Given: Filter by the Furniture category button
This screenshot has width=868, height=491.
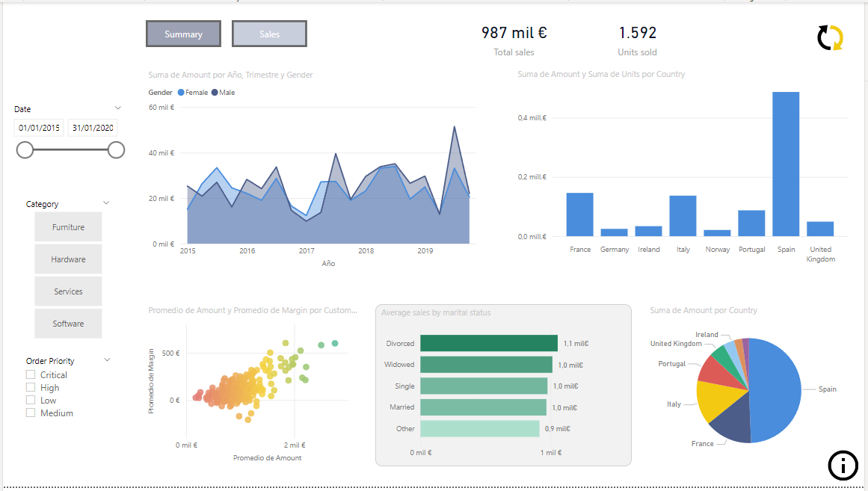Looking at the screenshot, I should 68,227.
